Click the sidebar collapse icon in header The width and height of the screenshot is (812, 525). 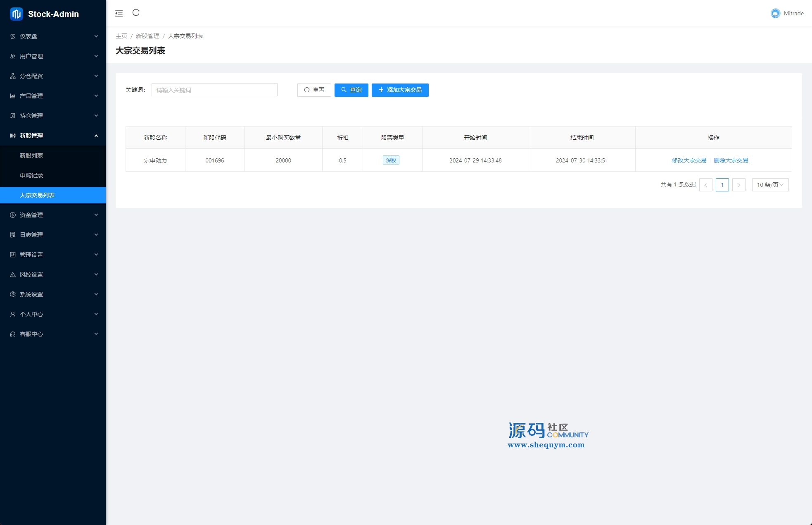tap(119, 13)
